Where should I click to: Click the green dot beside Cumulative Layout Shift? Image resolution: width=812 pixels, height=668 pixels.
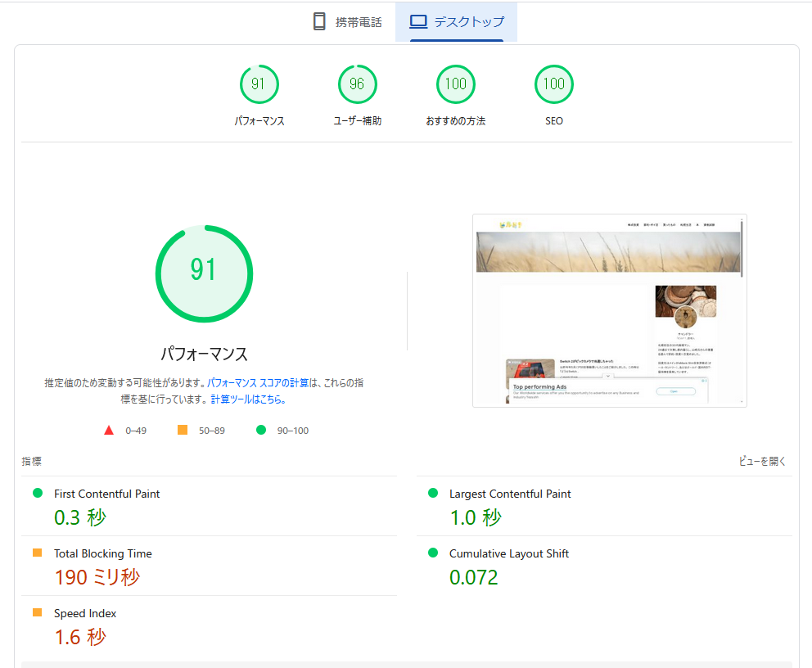point(433,553)
